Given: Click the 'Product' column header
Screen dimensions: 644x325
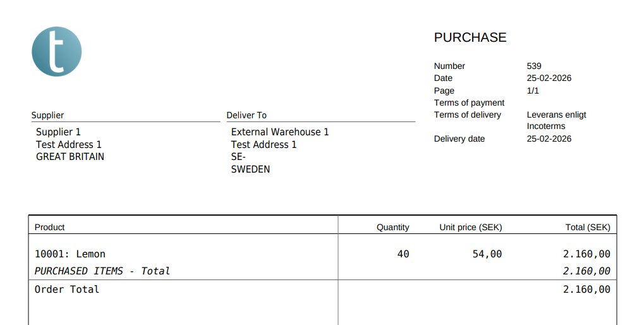Looking at the screenshot, I should click(x=50, y=227).
